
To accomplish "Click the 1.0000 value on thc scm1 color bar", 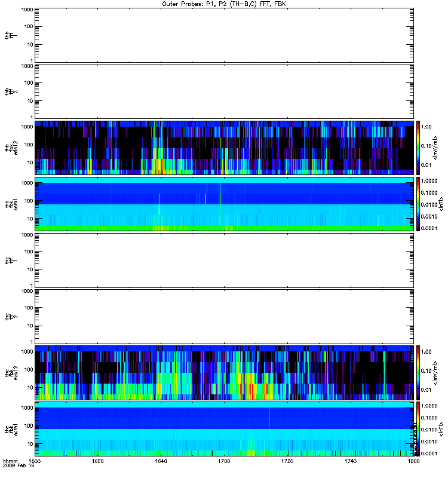I will coord(429,406).
